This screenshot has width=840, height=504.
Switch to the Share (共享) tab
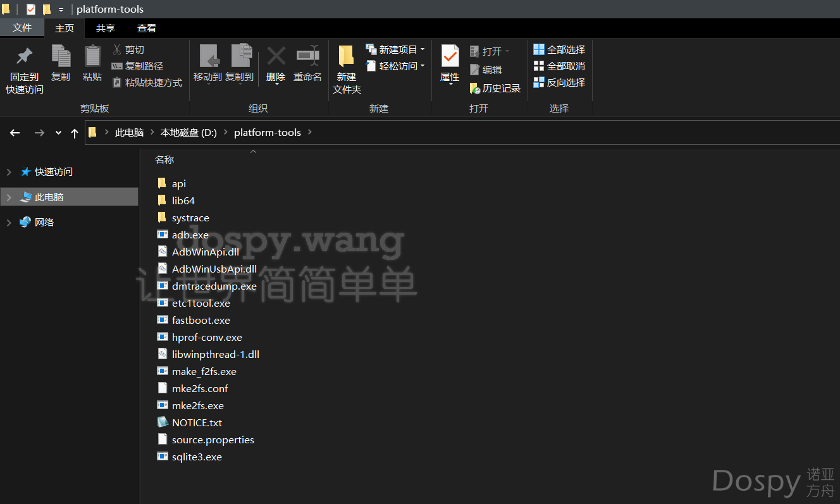click(x=106, y=28)
